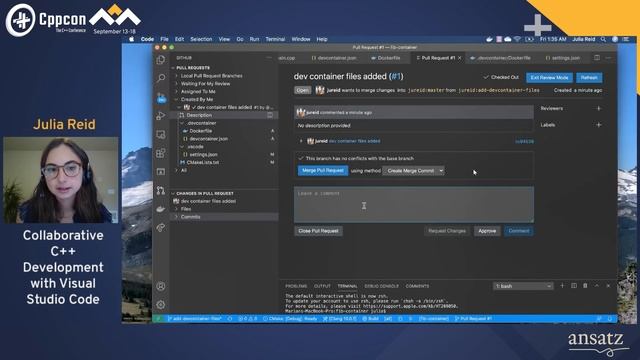640x360 pixels.
Task: Open the Search view in activity bar
Action: pos(161,78)
